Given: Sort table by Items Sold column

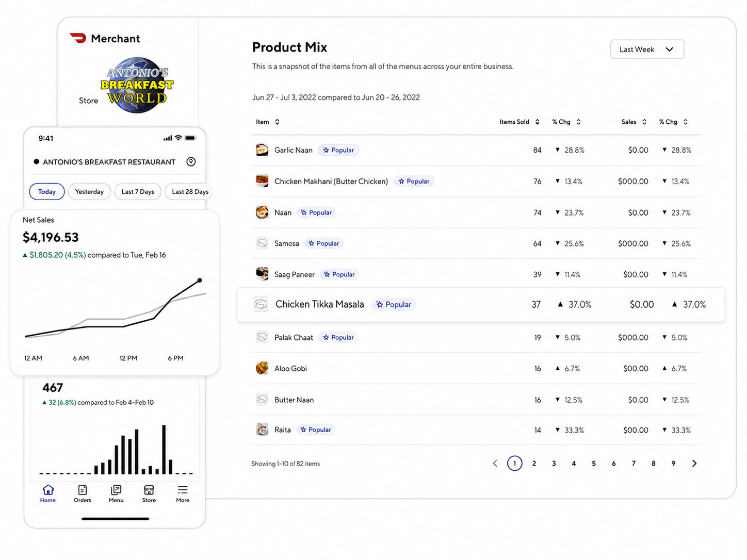Looking at the screenshot, I should tap(519, 122).
